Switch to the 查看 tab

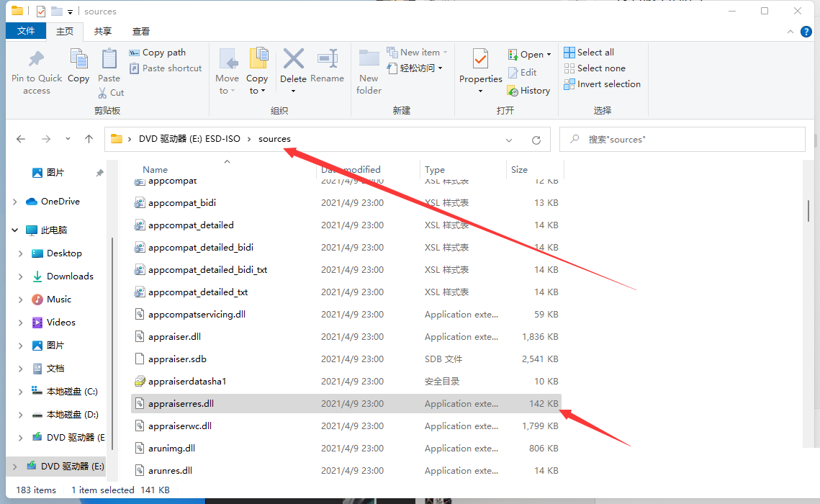tap(140, 32)
